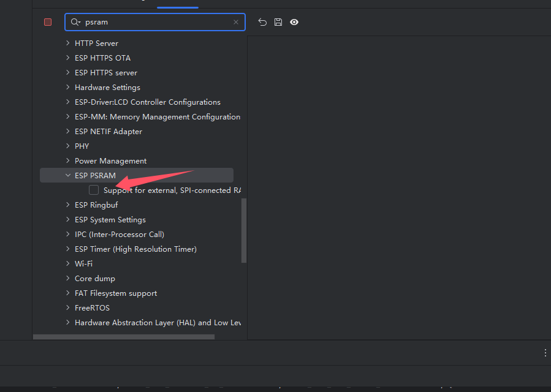
Task: Select the Core dump entry
Action: [95, 278]
